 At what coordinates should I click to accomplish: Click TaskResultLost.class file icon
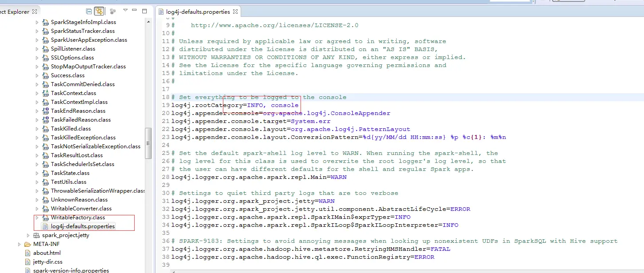pyautogui.click(x=45, y=155)
